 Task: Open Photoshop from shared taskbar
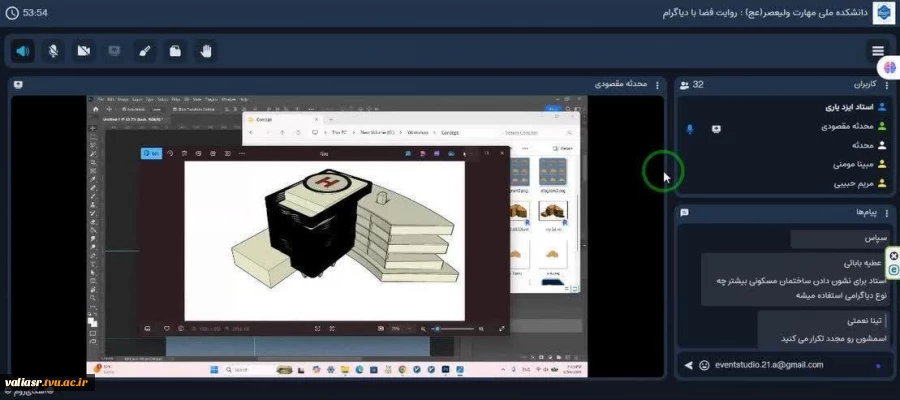[x=445, y=370]
